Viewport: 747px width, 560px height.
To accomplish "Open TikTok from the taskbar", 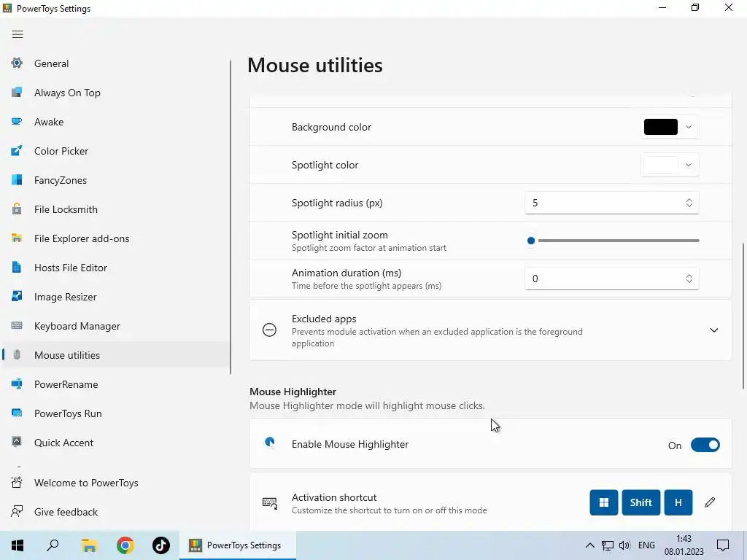I will click(x=161, y=545).
